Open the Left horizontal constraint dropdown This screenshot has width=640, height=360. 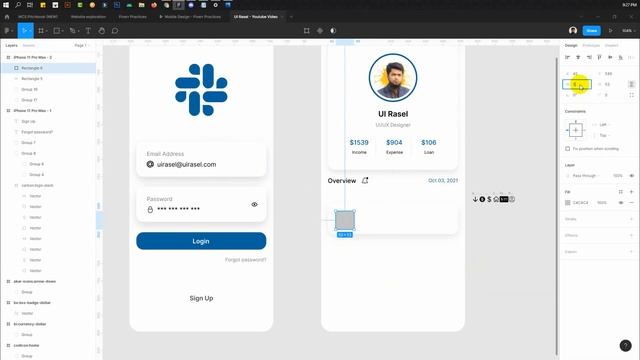[x=605, y=124]
